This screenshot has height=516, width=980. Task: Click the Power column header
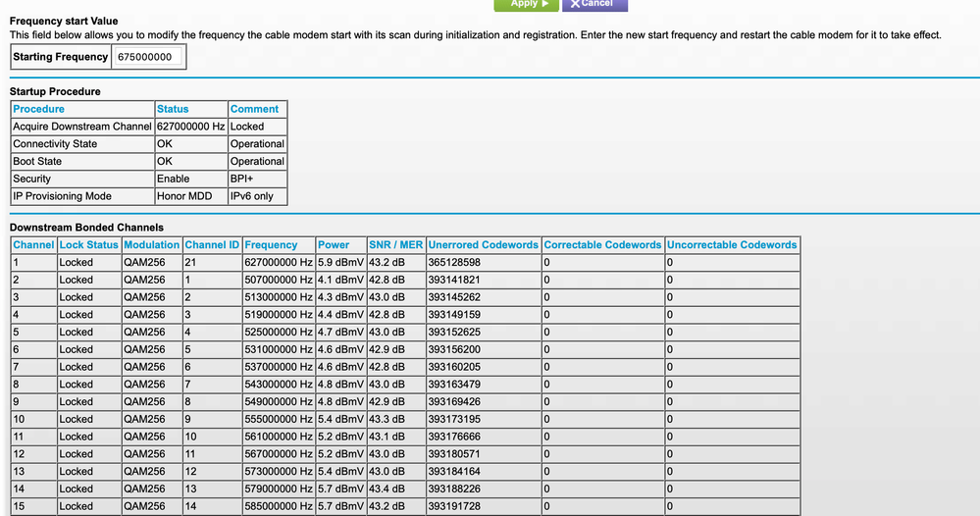pyautogui.click(x=334, y=245)
